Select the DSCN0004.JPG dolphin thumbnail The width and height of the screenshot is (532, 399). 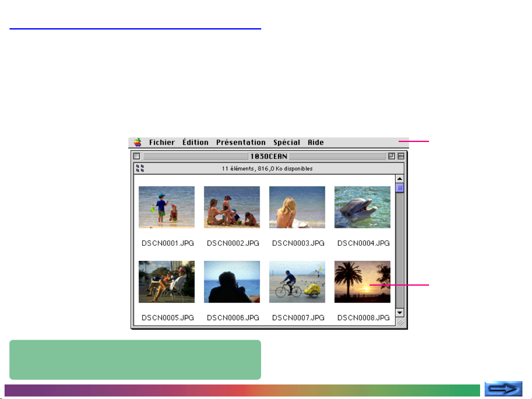[x=362, y=207]
